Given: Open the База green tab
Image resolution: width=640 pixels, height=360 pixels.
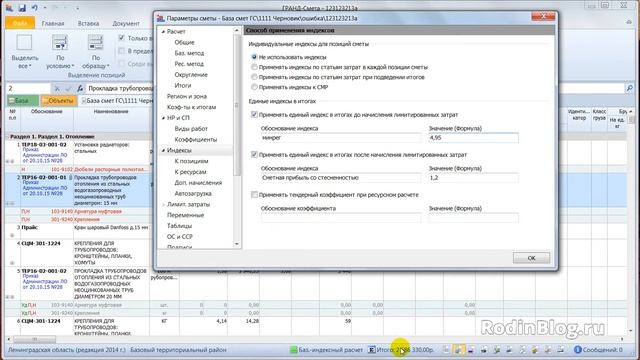Looking at the screenshot, I should (x=23, y=100).
